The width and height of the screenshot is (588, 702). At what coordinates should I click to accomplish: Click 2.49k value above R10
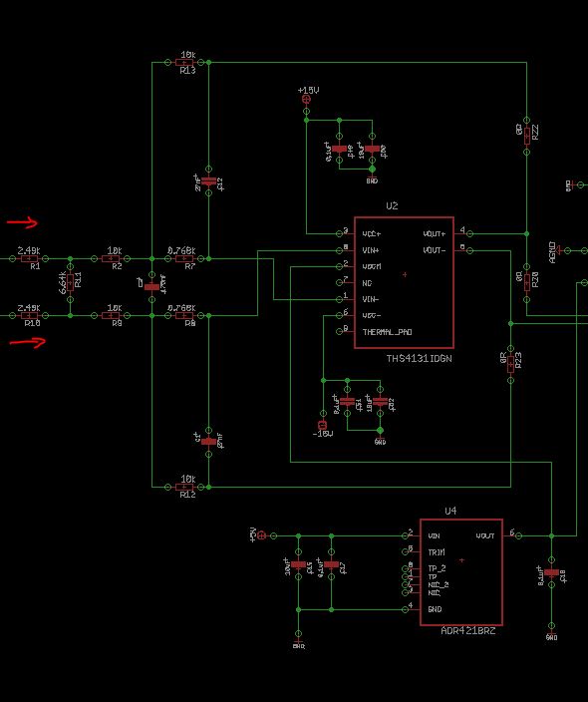click(29, 307)
